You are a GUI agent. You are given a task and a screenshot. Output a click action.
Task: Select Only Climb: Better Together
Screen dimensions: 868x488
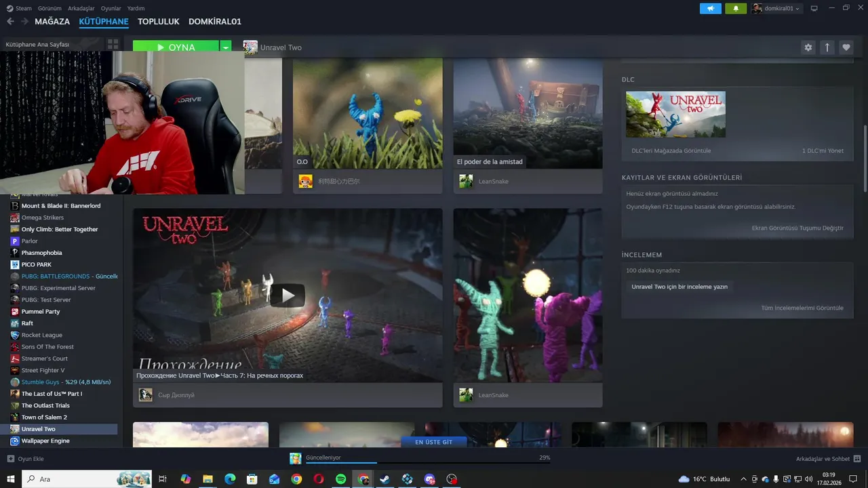pyautogui.click(x=59, y=229)
